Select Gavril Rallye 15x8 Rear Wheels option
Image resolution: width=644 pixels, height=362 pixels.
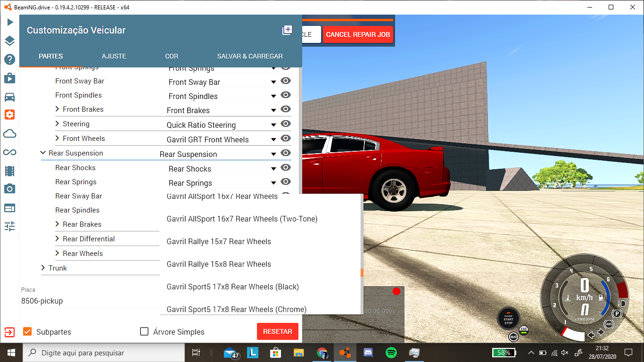coord(261,264)
